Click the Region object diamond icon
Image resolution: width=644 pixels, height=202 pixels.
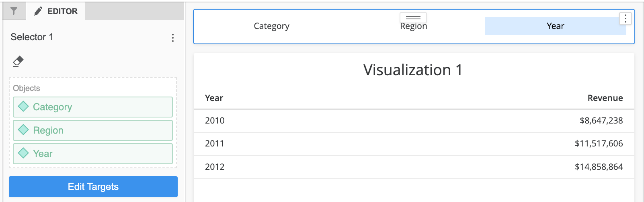pos(23,130)
